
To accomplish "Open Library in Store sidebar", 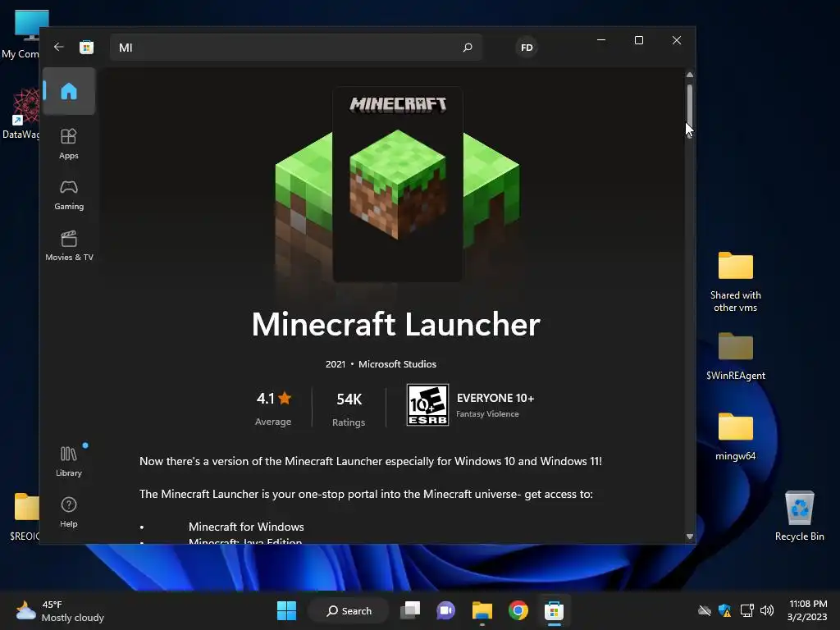I will tap(69, 461).
